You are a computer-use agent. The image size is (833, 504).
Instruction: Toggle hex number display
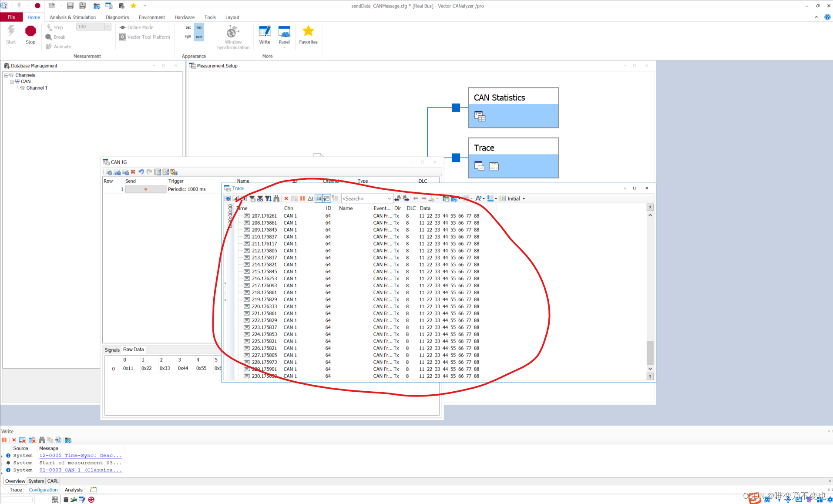coord(199,27)
